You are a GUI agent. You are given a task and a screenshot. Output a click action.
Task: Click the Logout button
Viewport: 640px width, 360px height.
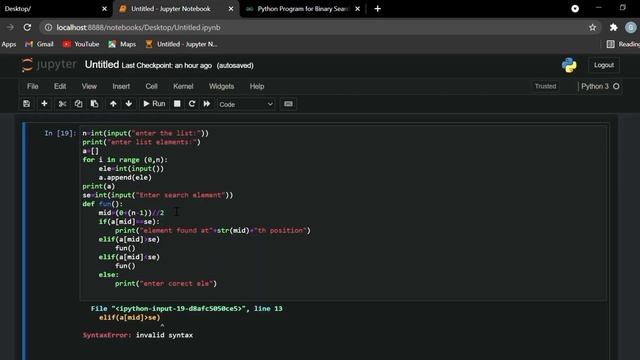pos(604,65)
